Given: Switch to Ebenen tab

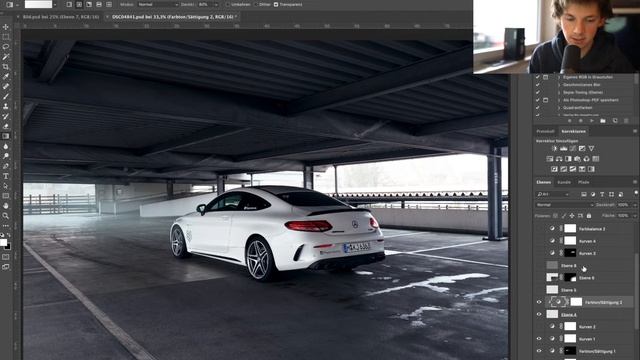Looking at the screenshot, I should point(543,182).
